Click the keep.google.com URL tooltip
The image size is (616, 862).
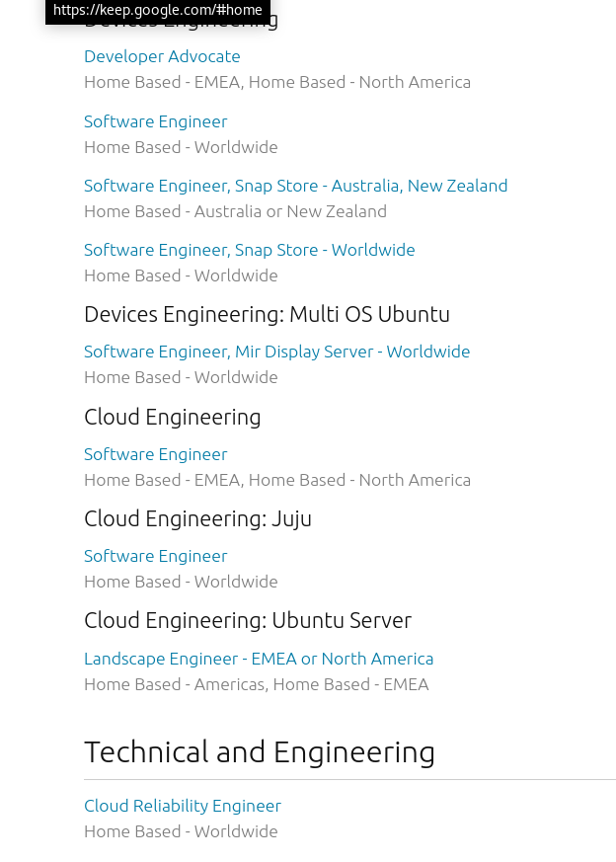pyautogui.click(x=158, y=11)
